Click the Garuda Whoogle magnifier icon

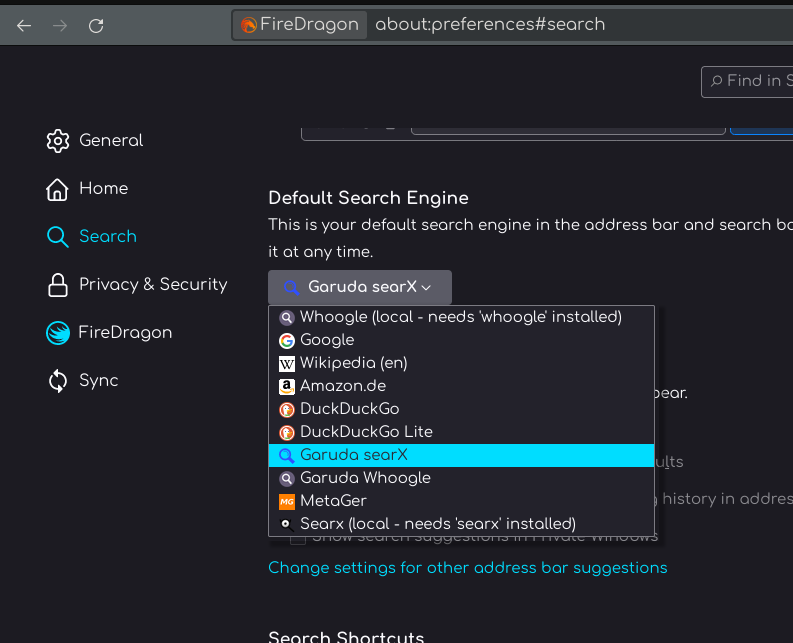click(x=287, y=479)
